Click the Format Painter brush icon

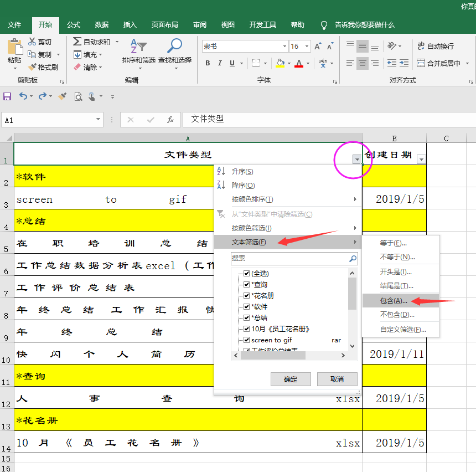[32, 67]
